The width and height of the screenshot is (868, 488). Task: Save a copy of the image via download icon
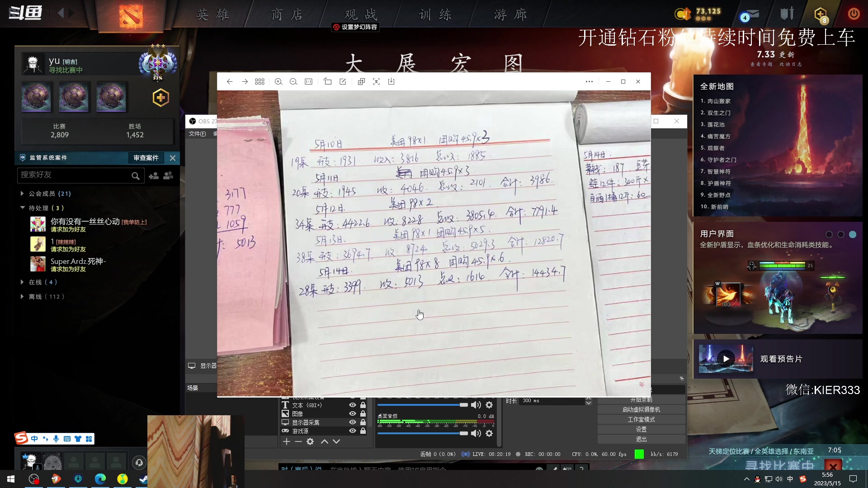pos(392,81)
